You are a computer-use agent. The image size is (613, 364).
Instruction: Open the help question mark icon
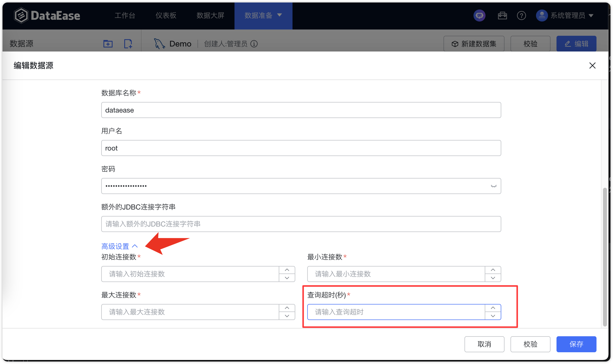[521, 15]
